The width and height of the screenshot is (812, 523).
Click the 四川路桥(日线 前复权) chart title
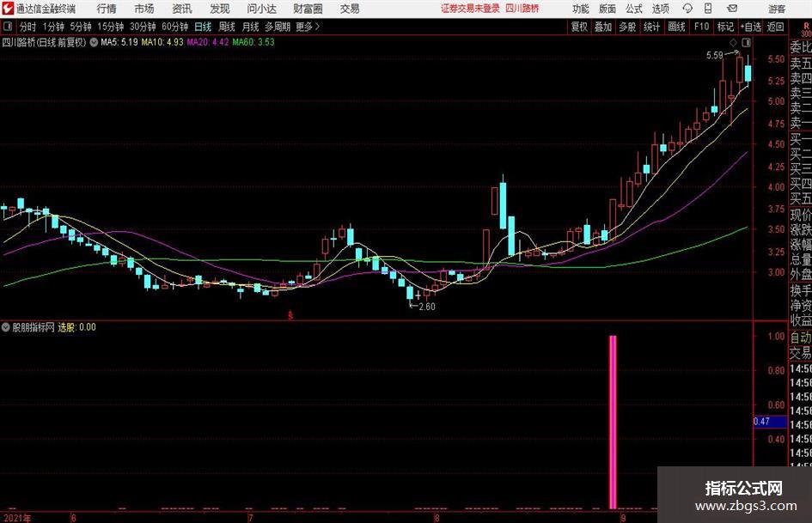click(x=44, y=42)
